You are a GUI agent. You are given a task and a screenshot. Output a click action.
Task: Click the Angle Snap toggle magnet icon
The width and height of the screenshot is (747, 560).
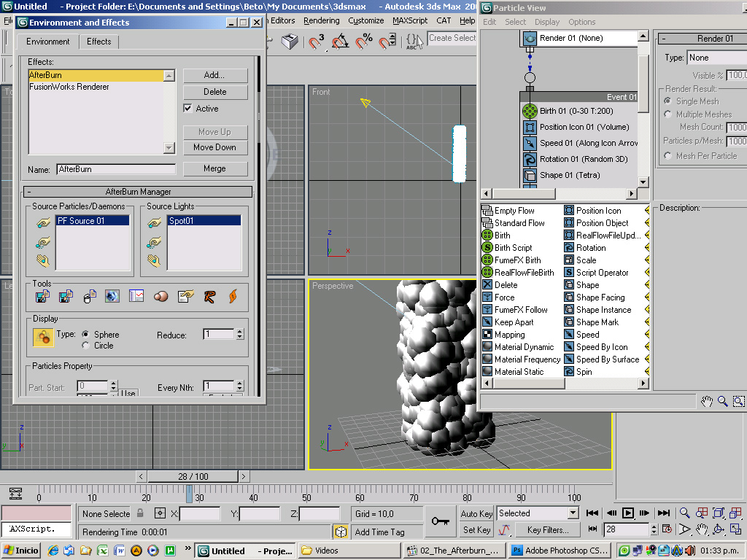point(340,42)
